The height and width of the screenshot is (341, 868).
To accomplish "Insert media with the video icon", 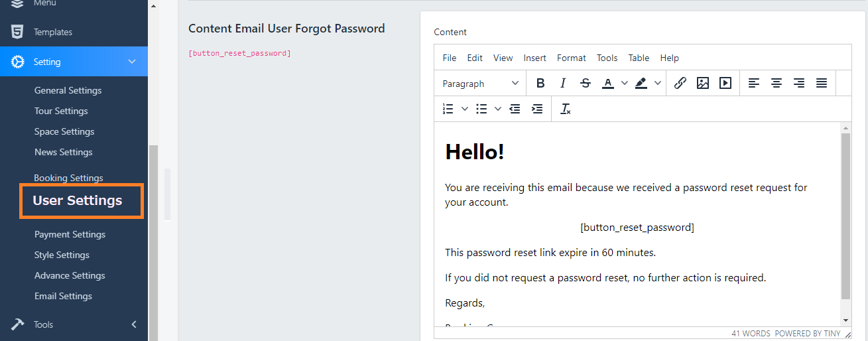I will click(725, 84).
